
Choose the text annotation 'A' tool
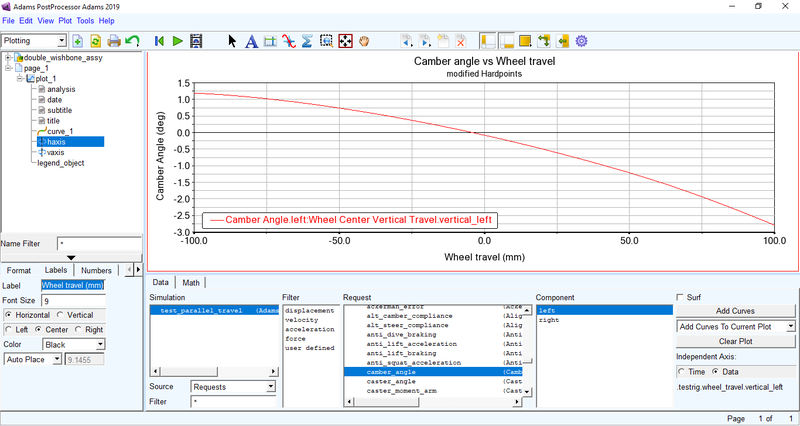[251, 41]
